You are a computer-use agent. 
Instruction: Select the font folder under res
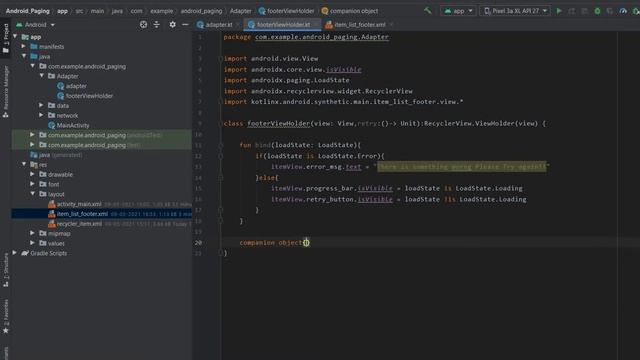pyautogui.click(x=53, y=184)
